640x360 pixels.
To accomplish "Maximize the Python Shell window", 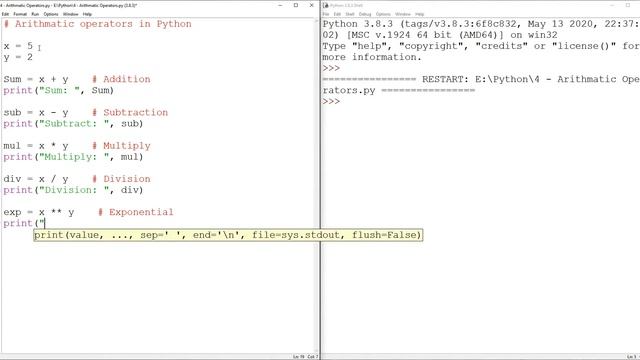I will tap(628, 5).
